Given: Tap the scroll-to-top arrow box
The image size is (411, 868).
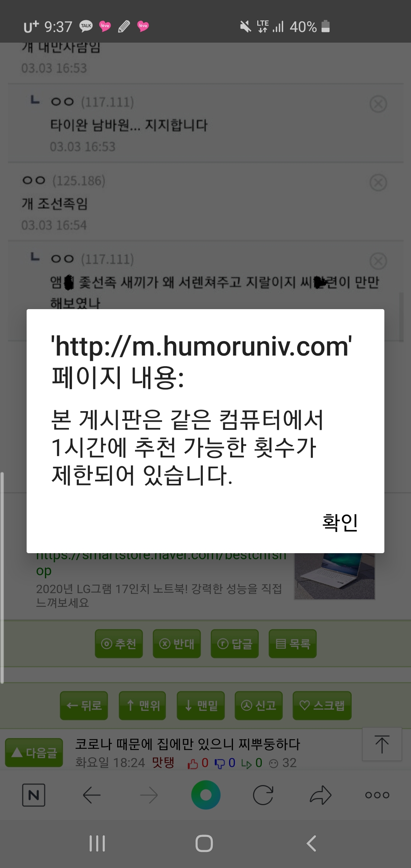Looking at the screenshot, I should click(382, 744).
